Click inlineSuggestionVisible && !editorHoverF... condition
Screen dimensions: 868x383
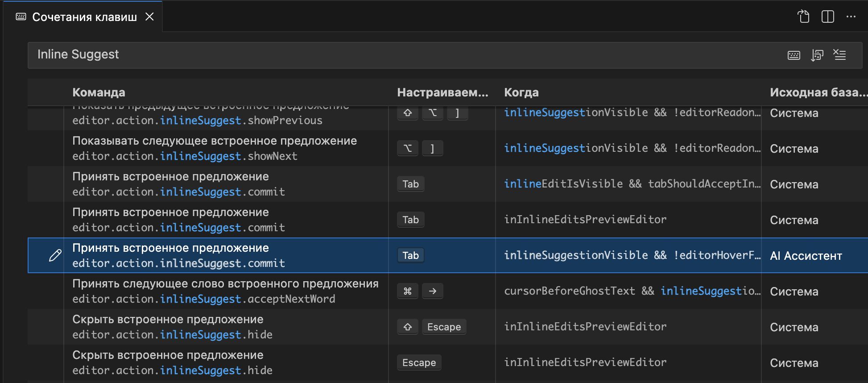pos(632,255)
